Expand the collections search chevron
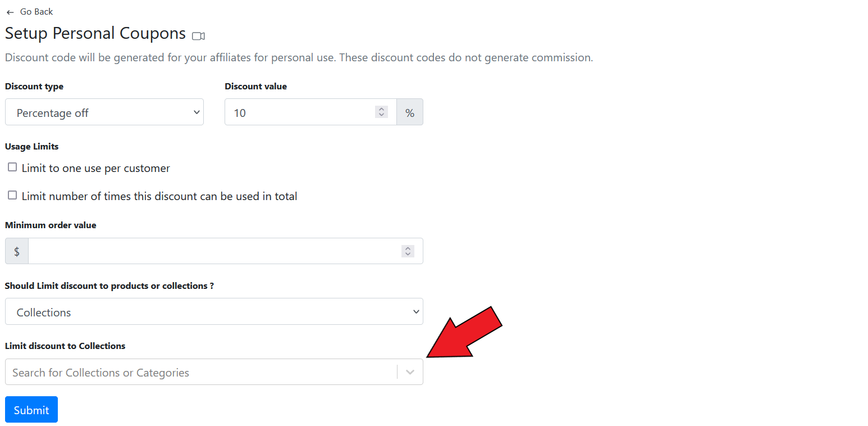The image size is (868, 426). 410,372
